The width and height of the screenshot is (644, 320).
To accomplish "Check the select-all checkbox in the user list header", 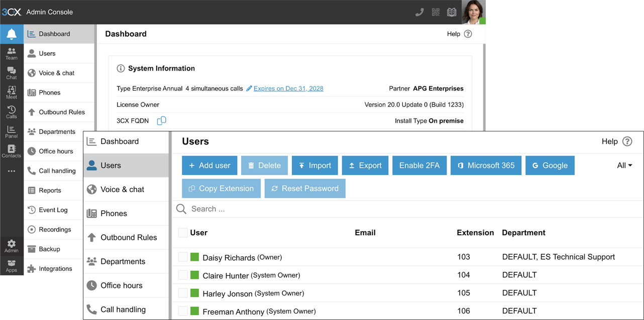I will click(x=183, y=233).
